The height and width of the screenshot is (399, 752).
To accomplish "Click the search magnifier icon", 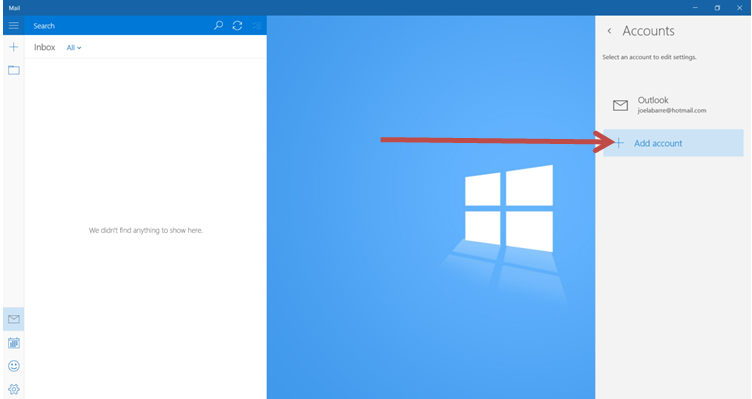I will [x=218, y=25].
